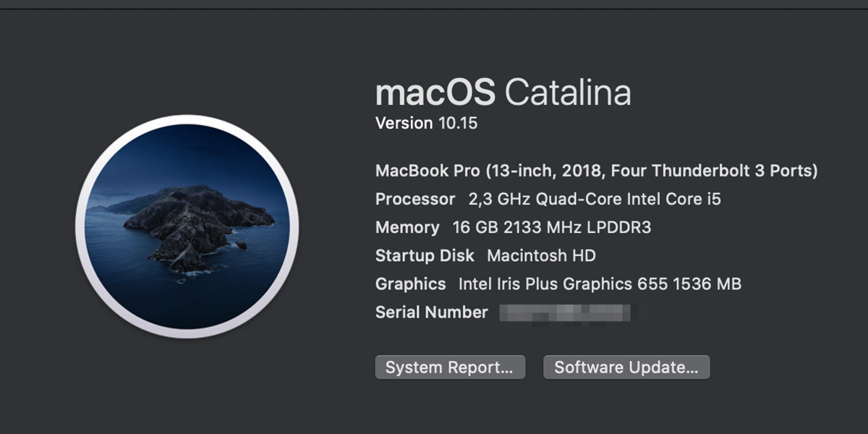868x434 pixels.
Task: Click the Serial Number label
Action: tap(431, 312)
